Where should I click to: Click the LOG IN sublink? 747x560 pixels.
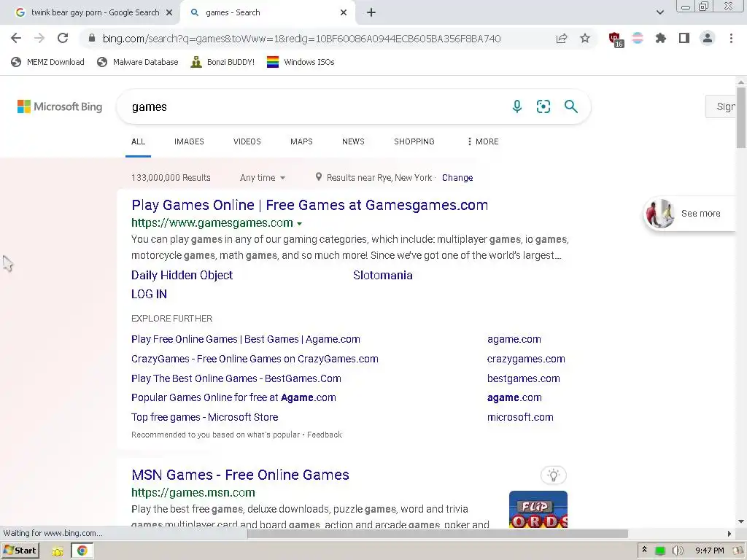(x=149, y=295)
